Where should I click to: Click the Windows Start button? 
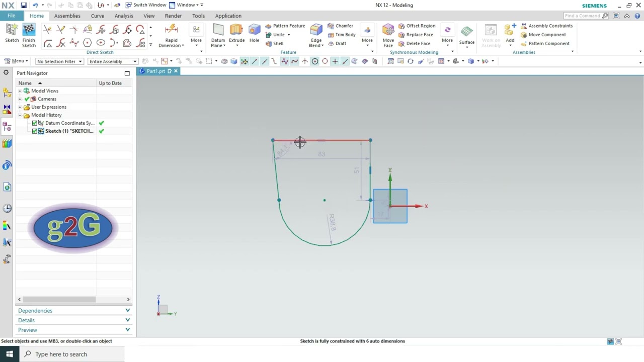10,354
